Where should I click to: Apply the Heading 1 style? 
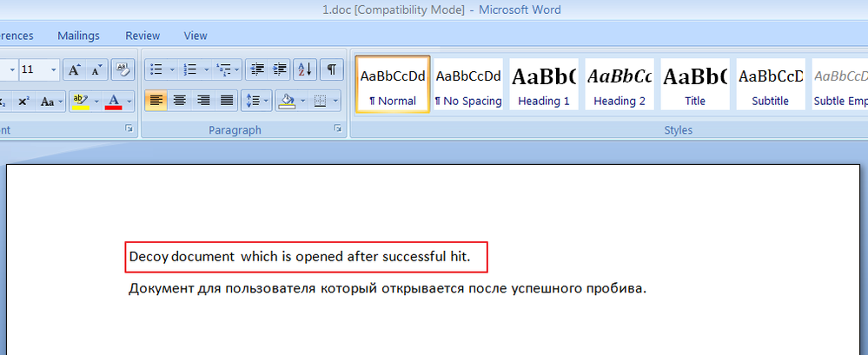544,85
